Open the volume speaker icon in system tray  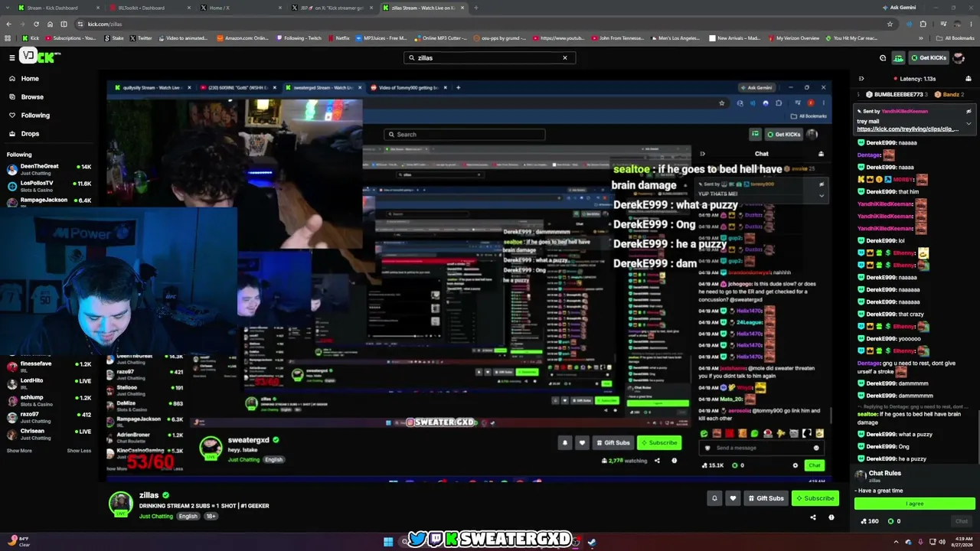942,542
